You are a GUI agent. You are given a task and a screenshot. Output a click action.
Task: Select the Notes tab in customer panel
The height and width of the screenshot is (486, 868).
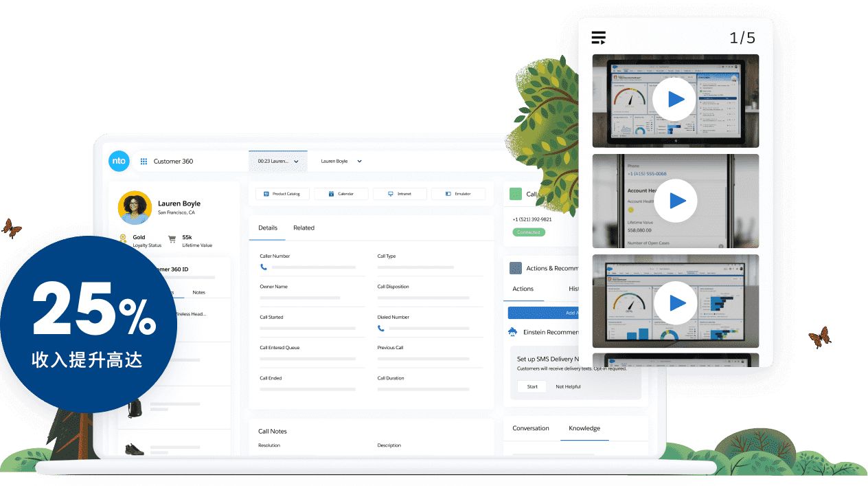[198, 292]
